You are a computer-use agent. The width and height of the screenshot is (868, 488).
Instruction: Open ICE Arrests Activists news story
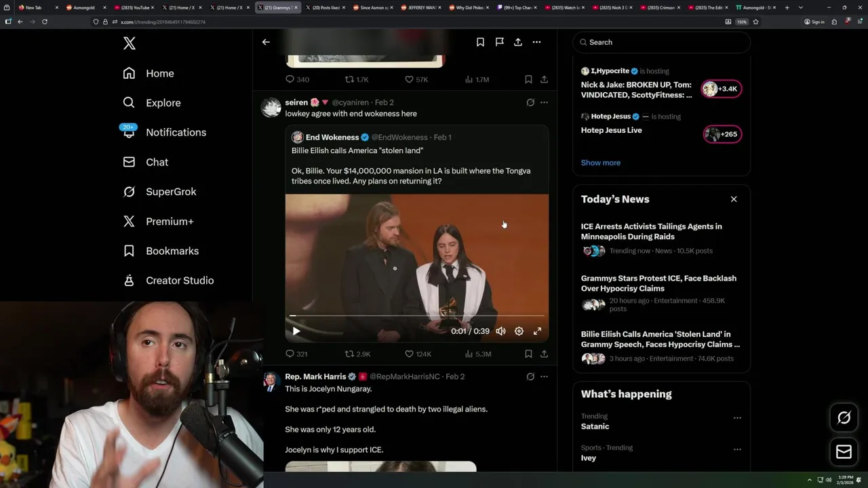point(661,240)
